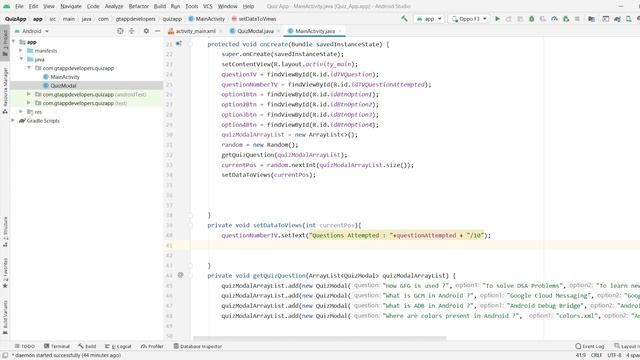The image size is (640, 360).
Task: Click the UTF-8 encoding indicator
Action: coord(614,355)
